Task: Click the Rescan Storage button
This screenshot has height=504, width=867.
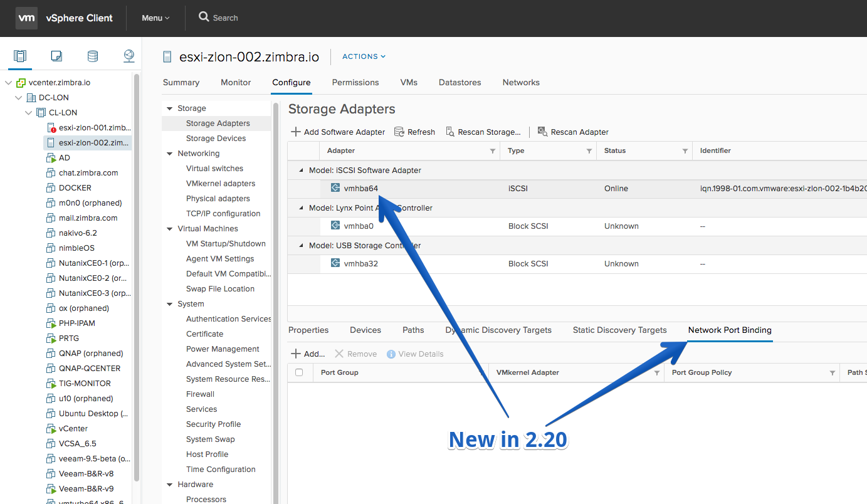Action: tap(483, 132)
